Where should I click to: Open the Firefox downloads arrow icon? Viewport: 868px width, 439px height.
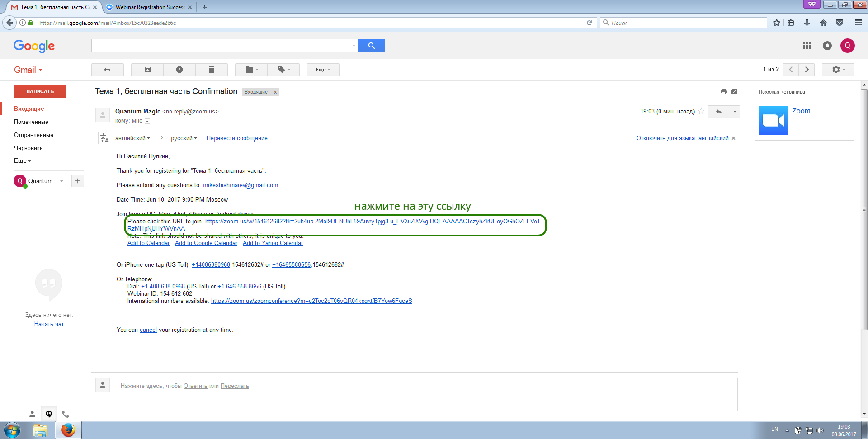click(x=807, y=23)
